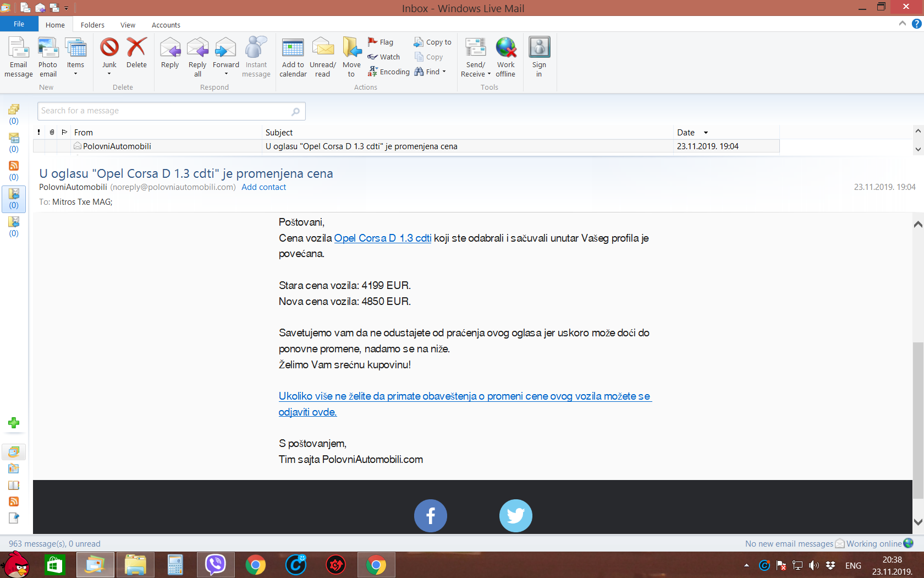Open Quick Access Toolbar dropdown arrow

(66, 8)
